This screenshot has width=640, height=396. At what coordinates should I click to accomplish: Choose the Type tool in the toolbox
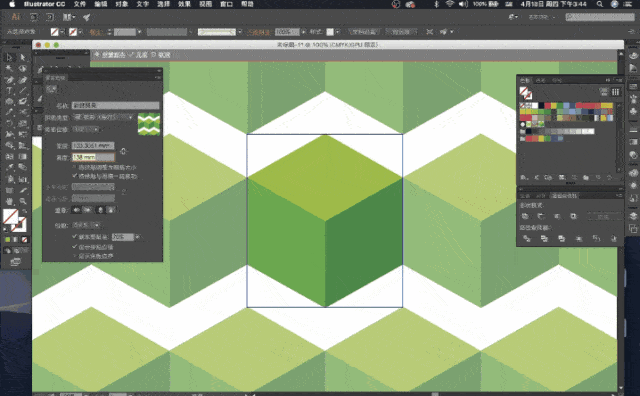(x=9, y=91)
